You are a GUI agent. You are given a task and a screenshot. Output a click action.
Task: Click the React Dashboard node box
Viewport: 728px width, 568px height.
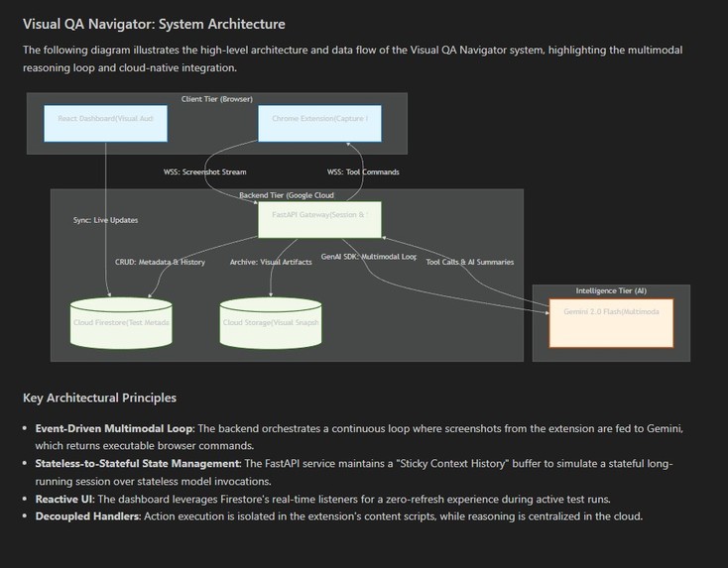(x=106, y=124)
